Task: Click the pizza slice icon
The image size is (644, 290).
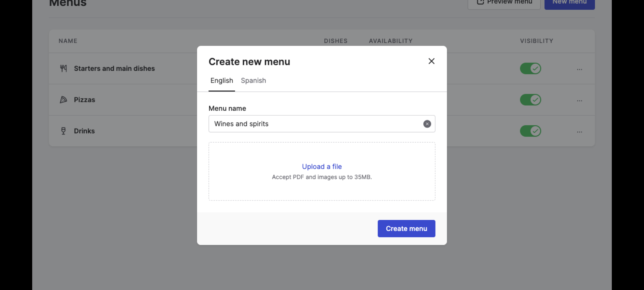Action: tap(63, 100)
